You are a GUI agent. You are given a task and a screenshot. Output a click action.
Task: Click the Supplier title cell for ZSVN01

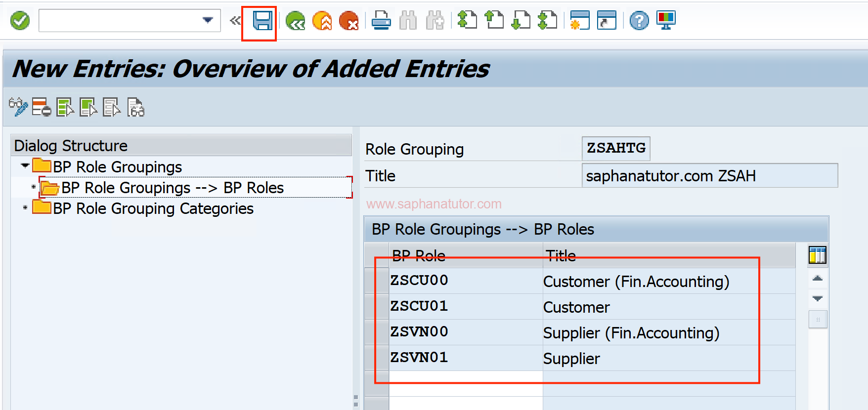pyautogui.click(x=669, y=358)
